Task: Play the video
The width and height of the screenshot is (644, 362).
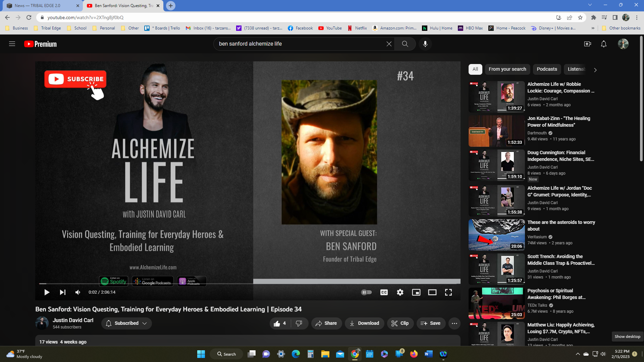Action: point(47,292)
